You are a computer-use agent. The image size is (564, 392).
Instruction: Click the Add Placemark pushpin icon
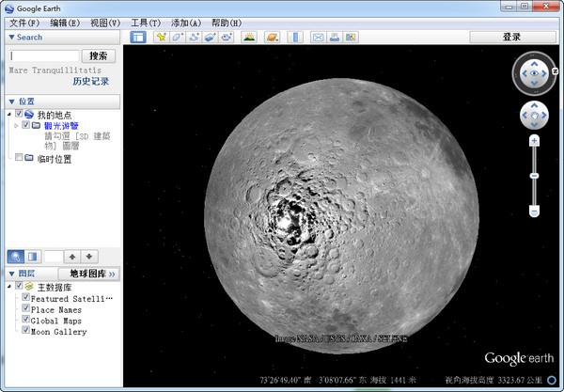[x=162, y=37]
